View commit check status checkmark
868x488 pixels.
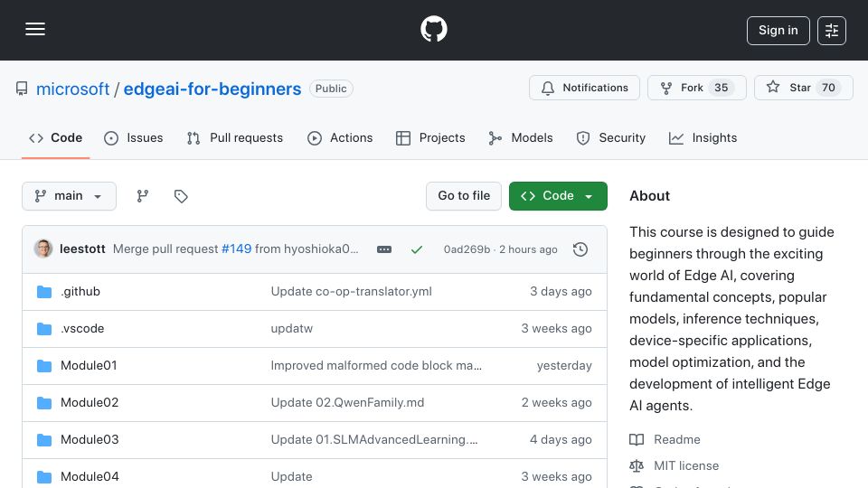tap(417, 249)
